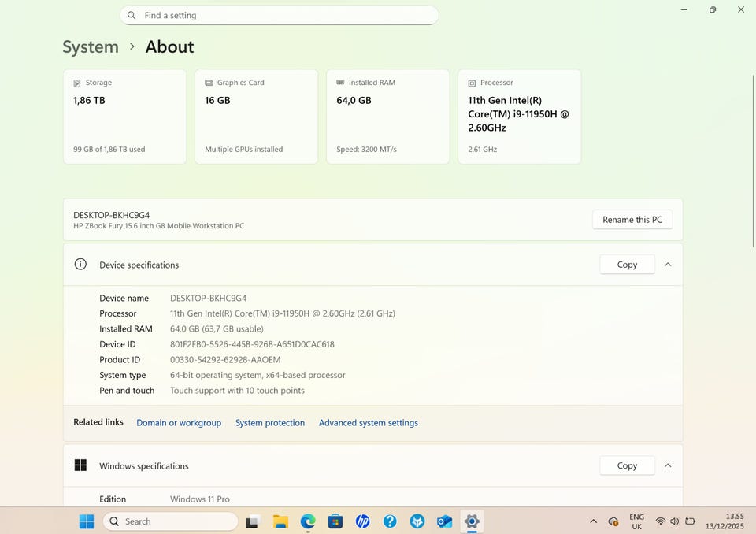The height and width of the screenshot is (534, 756).
Task: Launch Microsoft Edge from the taskbar
Action: [x=308, y=521]
